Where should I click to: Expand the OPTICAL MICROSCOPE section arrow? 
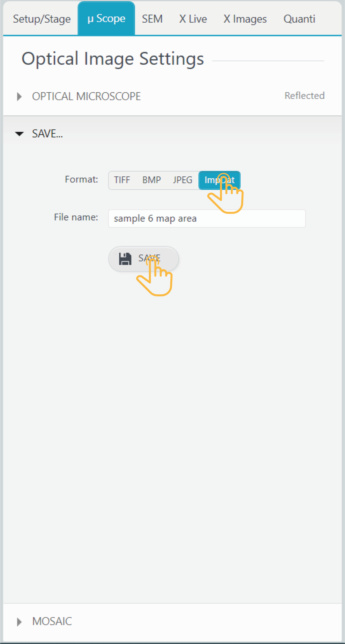point(19,96)
